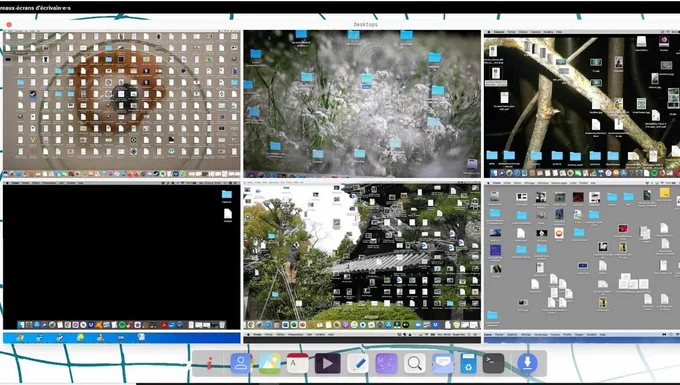Open the purple starry dock app icon
Viewport: 680px width, 385px height.
point(386,363)
